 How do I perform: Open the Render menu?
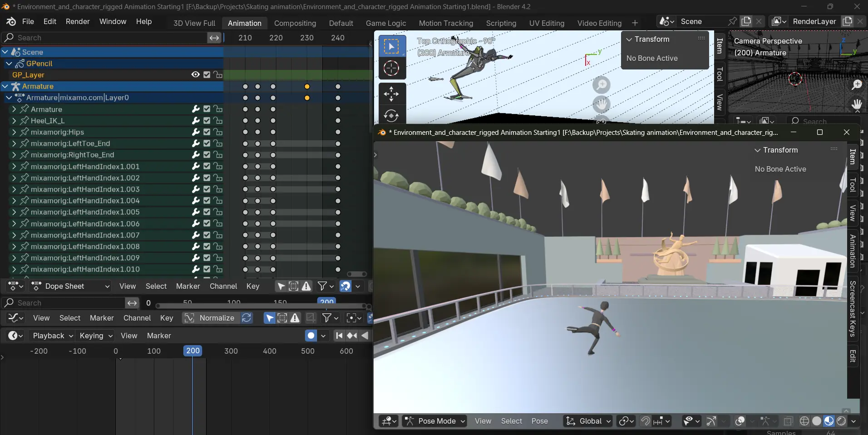(78, 22)
